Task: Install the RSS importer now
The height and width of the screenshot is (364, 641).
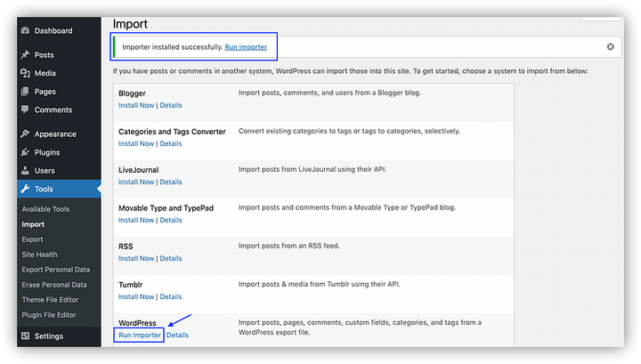Action: tap(136, 258)
